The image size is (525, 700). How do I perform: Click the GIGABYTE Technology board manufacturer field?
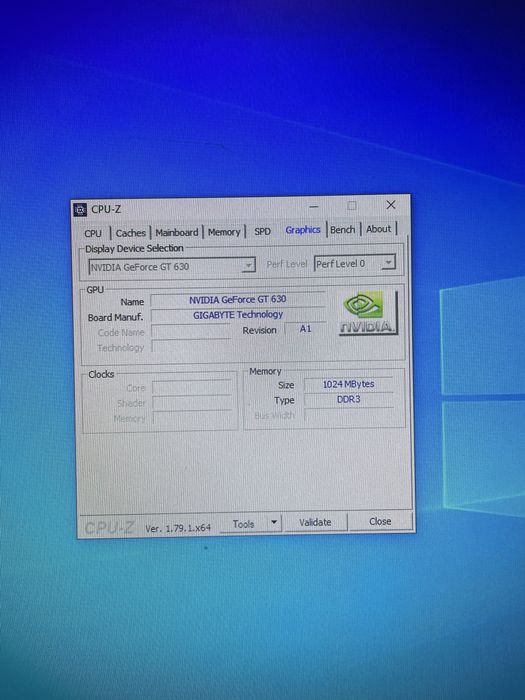coord(238,315)
